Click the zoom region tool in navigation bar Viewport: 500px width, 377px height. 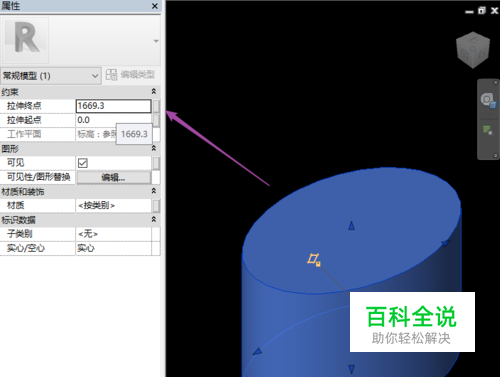[488, 130]
